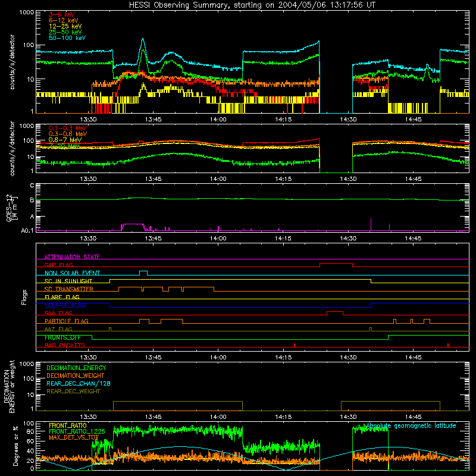Image resolution: width=476 pixels, height=476 pixels.
Task: Select the PARTICLE_FLAG label
Action: pyautogui.click(x=67, y=321)
